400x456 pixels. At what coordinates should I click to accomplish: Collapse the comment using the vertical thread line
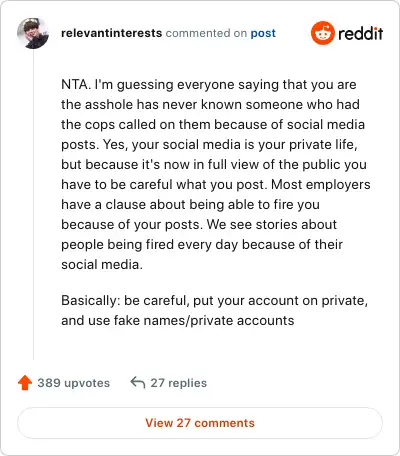pyautogui.click(x=33, y=205)
